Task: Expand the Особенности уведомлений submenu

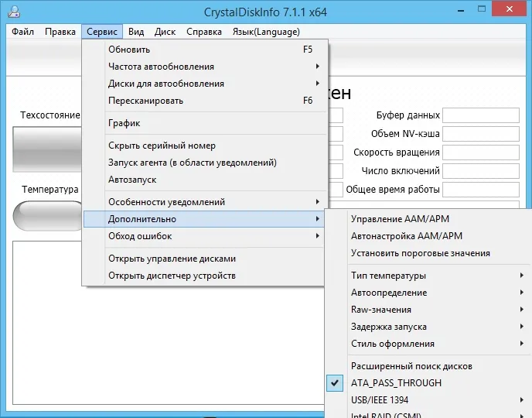Action: click(x=205, y=202)
